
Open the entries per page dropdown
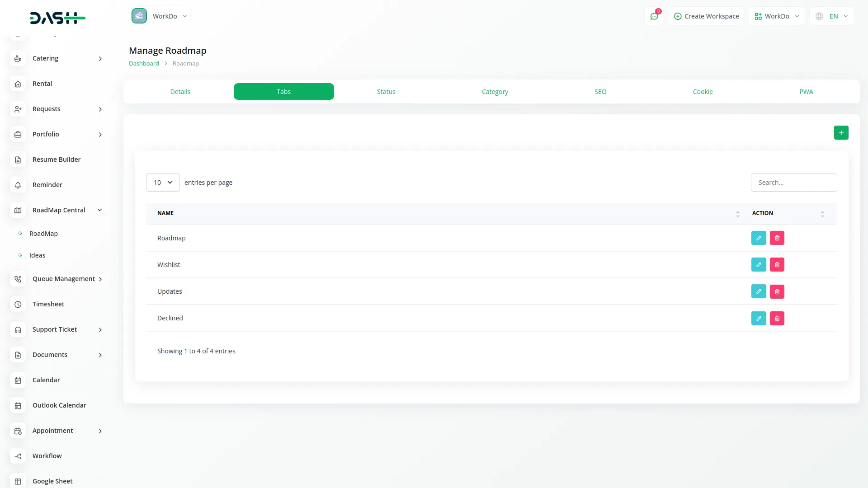click(x=162, y=182)
